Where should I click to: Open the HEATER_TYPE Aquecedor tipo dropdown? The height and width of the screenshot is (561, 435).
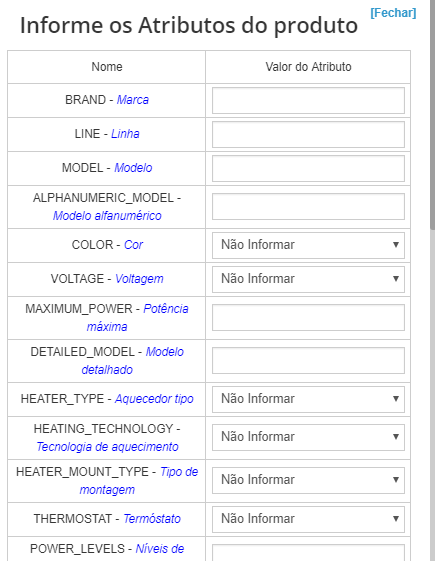[308, 399]
